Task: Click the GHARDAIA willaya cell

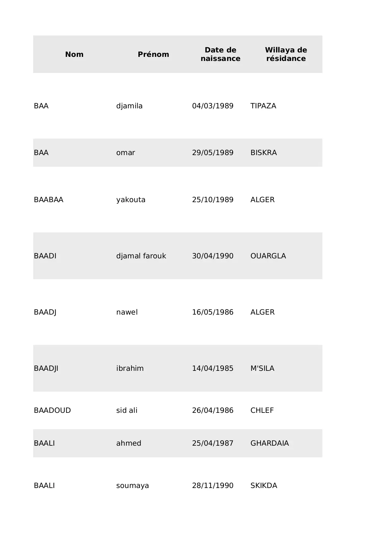Action: 269,443
